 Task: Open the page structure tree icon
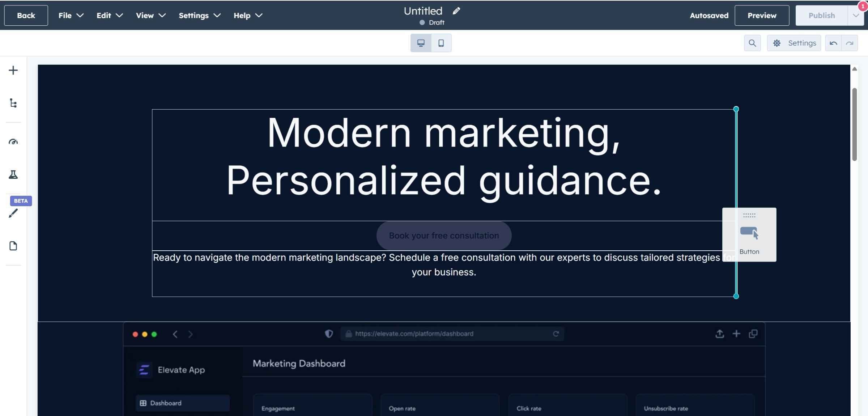point(13,103)
